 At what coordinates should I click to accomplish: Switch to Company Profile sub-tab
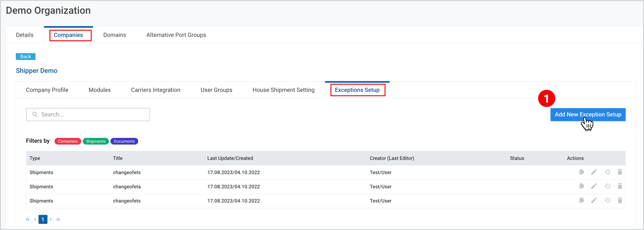pos(47,90)
